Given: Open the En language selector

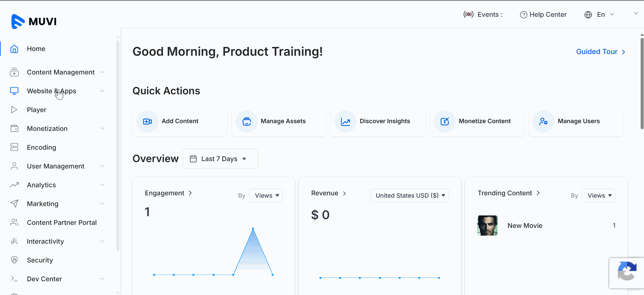Looking at the screenshot, I should [x=601, y=15].
